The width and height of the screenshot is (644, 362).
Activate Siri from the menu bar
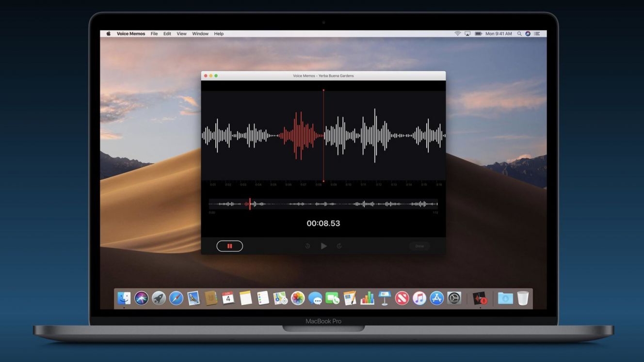[528, 33]
